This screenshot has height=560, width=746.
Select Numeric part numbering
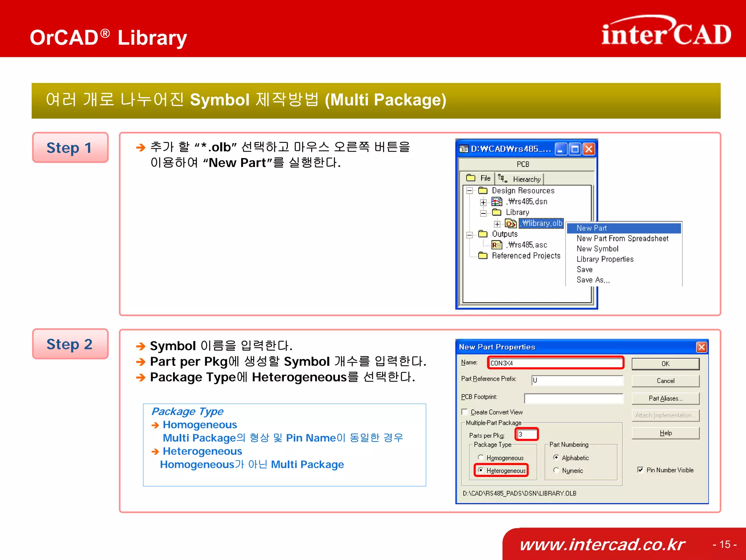click(556, 470)
